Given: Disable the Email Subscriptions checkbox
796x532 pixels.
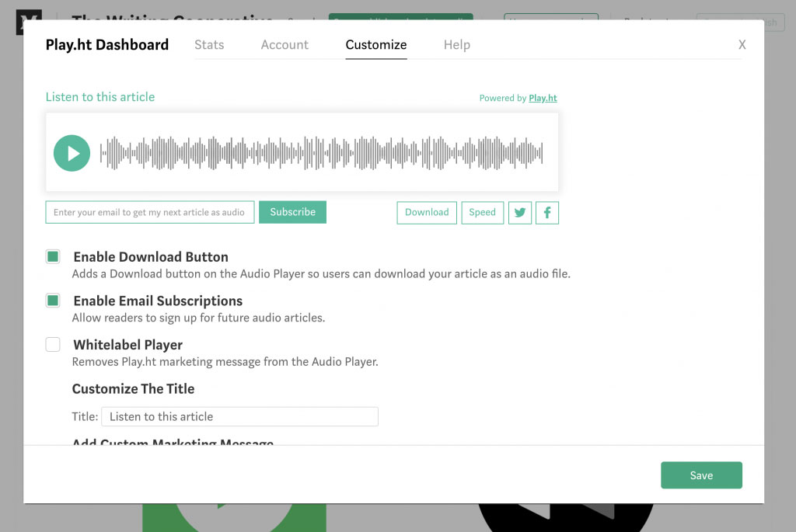Looking at the screenshot, I should tap(53, 301).
